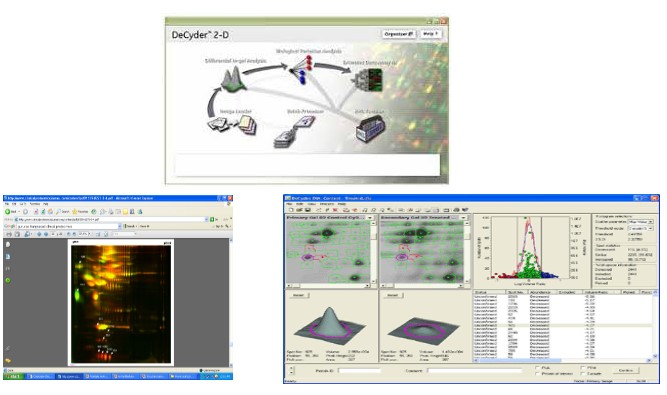
Task: Toggle the Comment checkbox next to Confirm
Action: [583, 374]
